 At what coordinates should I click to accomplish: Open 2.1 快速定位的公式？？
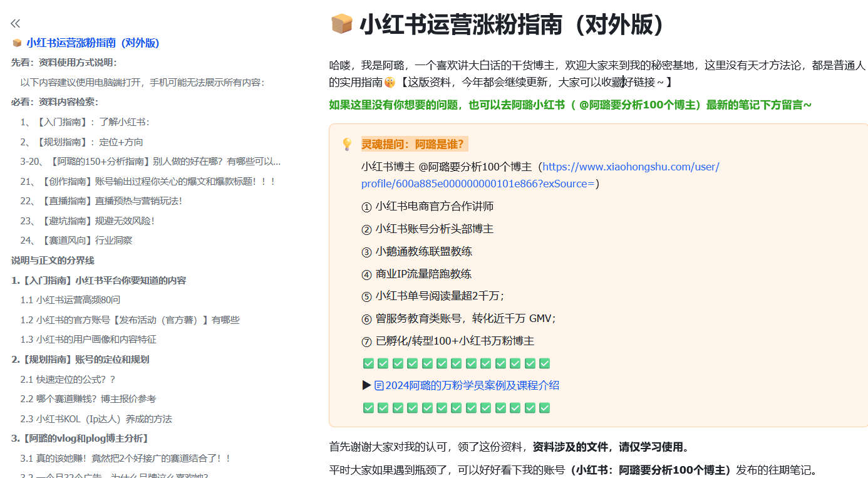[68, 380]
